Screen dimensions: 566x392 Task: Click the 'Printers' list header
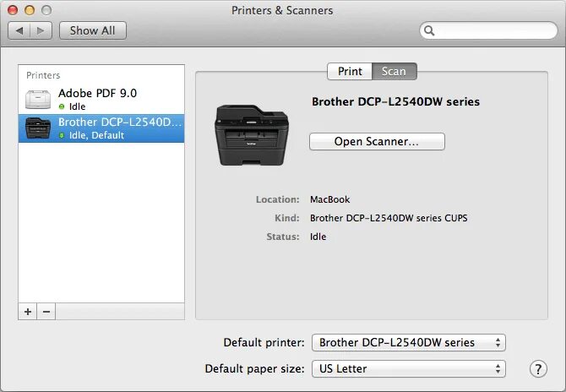[43, 75]
